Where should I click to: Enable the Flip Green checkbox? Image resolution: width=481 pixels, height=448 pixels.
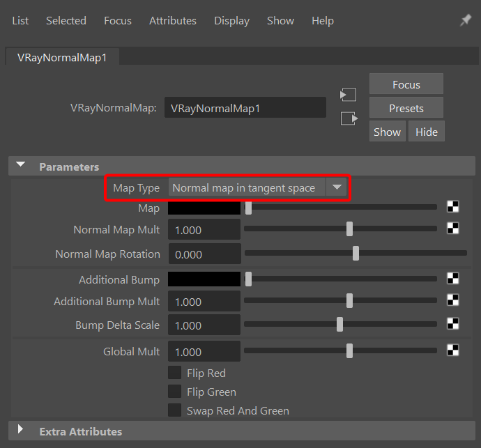pyautogui.click(x=175, y=392)
